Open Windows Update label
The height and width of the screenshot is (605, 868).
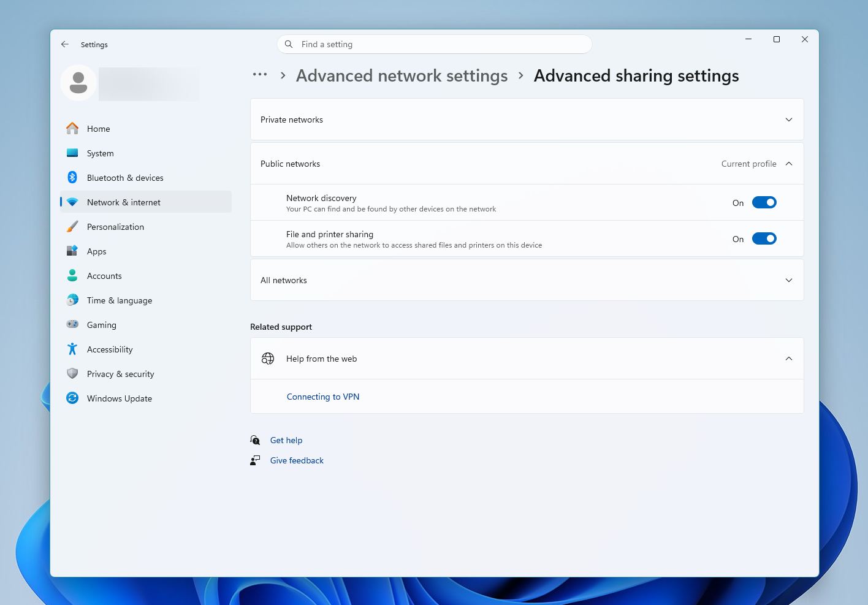point(120,398)
